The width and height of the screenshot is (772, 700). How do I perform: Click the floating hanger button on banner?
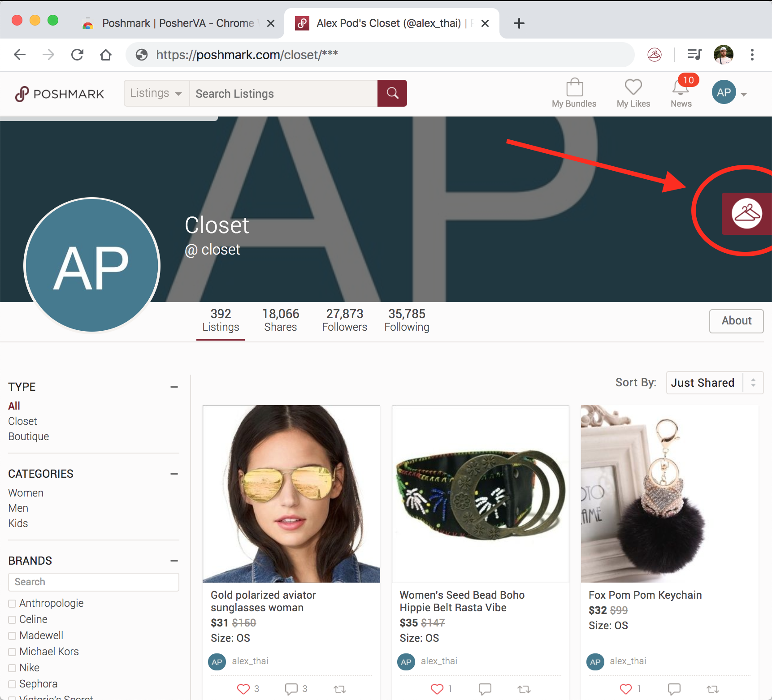coord(746,214)
